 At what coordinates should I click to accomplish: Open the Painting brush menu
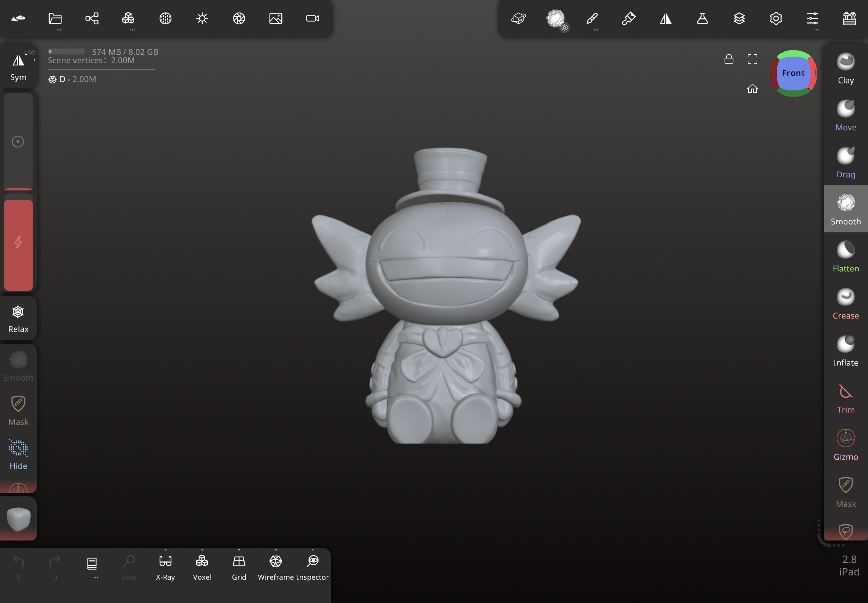coord(629,18)
